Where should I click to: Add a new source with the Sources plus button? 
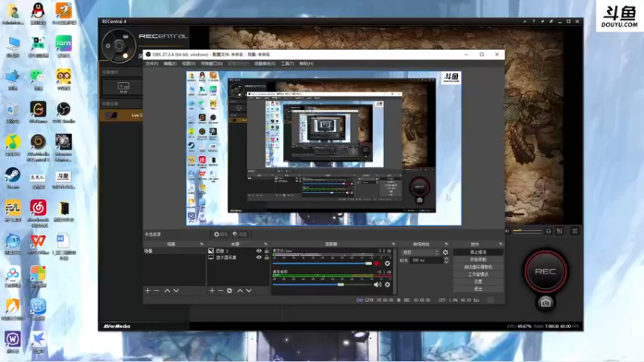coord(212,290)
